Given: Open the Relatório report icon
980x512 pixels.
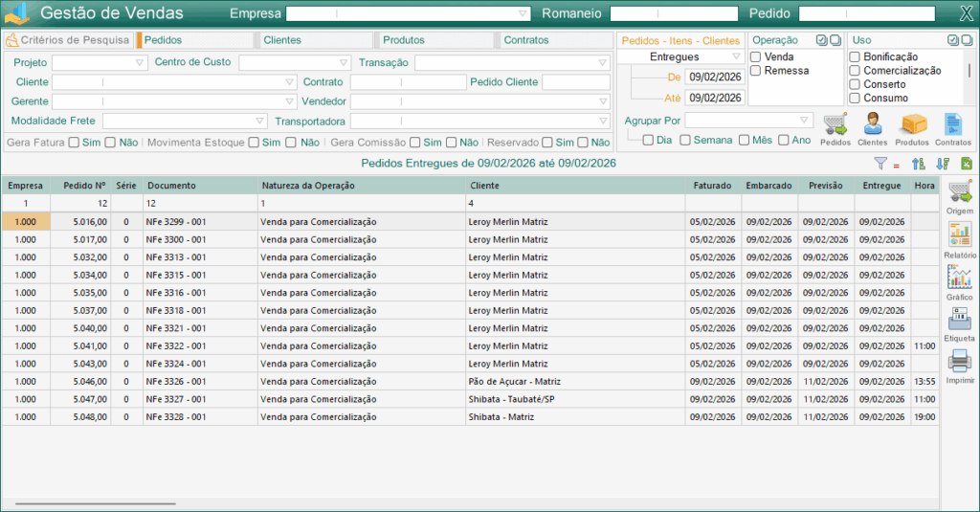Looking at the screenshot, I should click(960, 234).
